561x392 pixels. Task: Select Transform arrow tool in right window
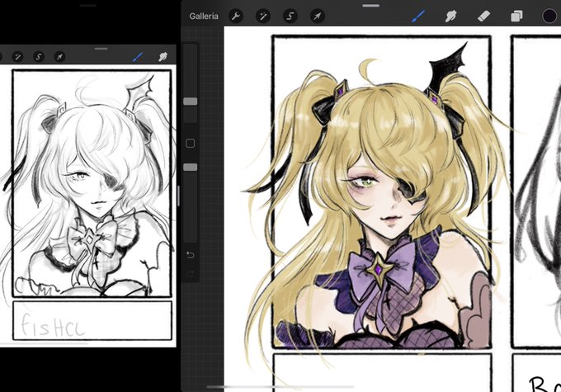[x=318, y=17]
